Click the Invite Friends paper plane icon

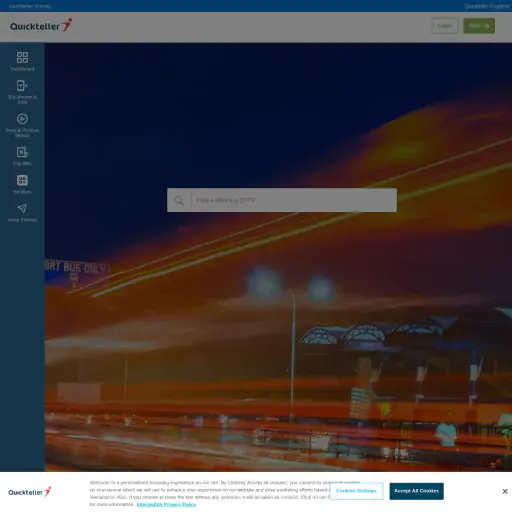pos(22,209)
